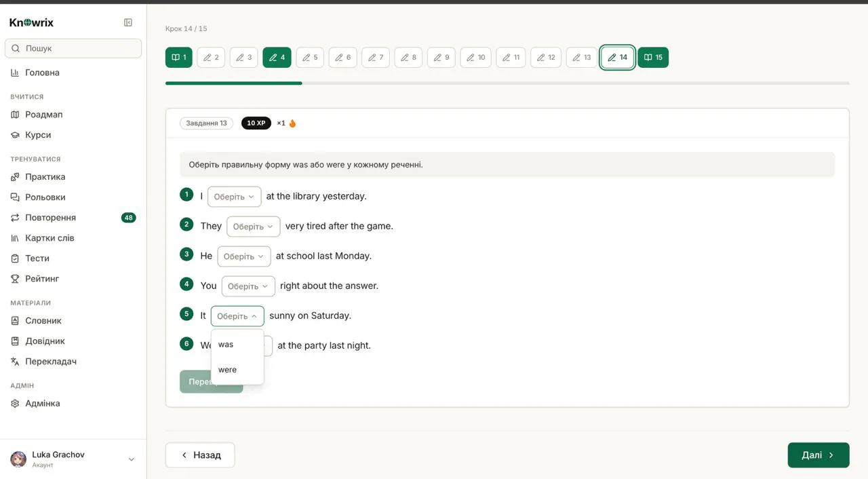
Task: Click the Довідник bookmark icon
Action: point(15,341)
